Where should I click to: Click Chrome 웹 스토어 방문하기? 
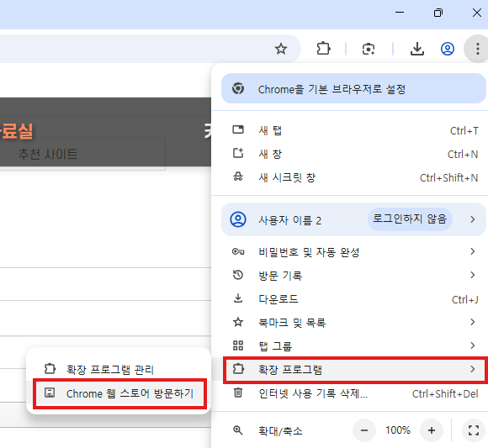tap(119, 393)
